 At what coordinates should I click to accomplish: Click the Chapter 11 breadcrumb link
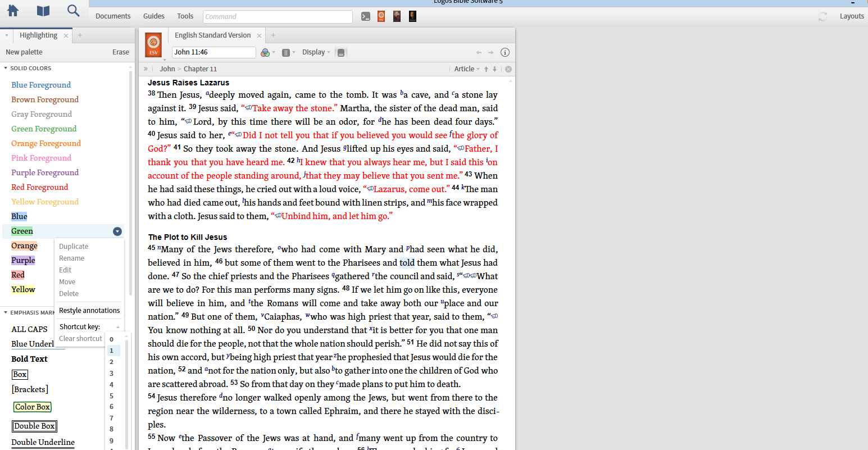point(200,69)
